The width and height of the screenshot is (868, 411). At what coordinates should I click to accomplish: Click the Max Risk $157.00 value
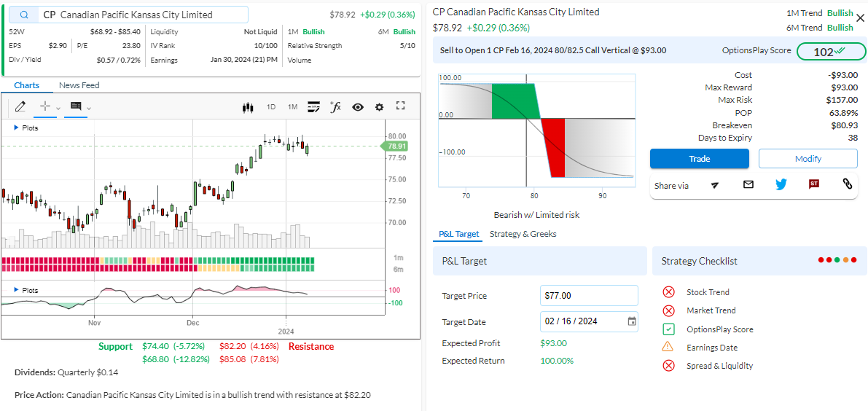click(842, 100)
